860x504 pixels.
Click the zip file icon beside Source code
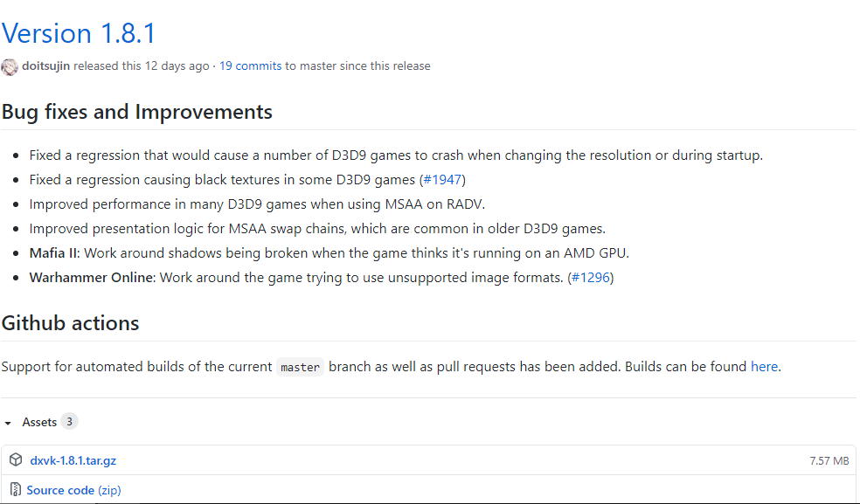click(x=16, y=490)
